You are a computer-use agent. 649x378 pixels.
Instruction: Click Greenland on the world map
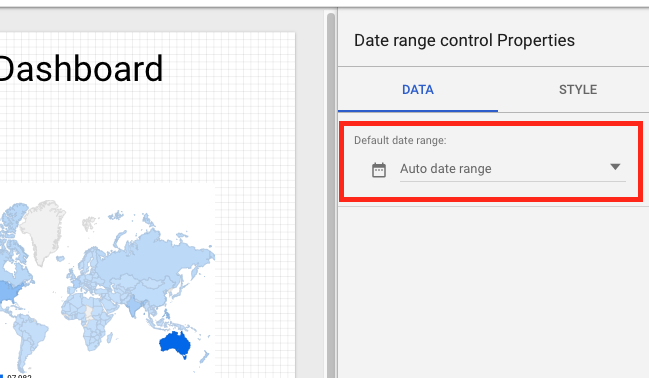click(x=43, y=230)
